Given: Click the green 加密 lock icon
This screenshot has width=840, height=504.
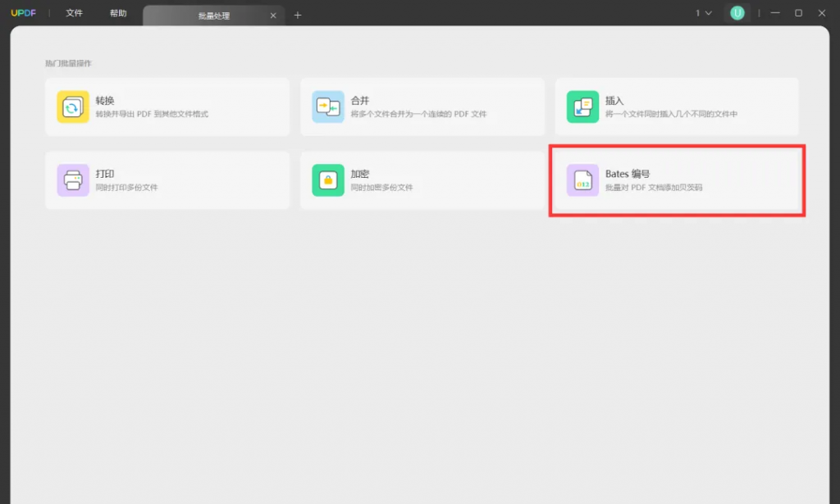Looking at the screenshot, I should click(328, 180).
